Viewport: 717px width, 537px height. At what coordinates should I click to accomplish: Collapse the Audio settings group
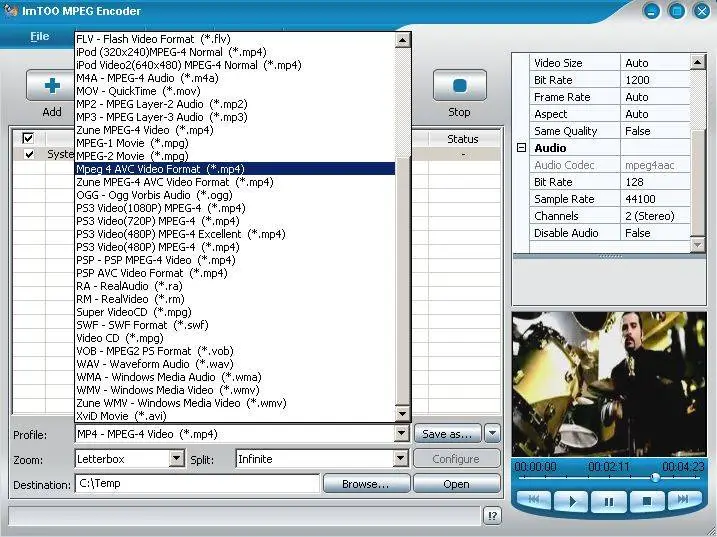(521, 148)
